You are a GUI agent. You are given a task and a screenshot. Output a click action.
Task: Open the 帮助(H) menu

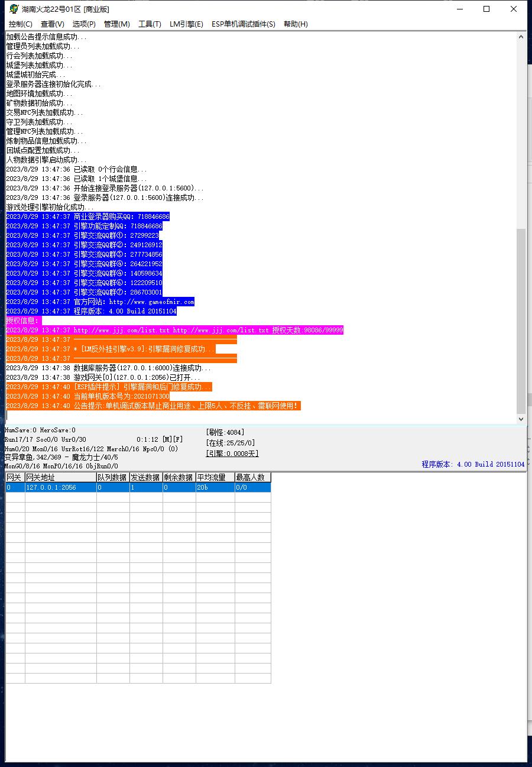[x=296, y=24]
